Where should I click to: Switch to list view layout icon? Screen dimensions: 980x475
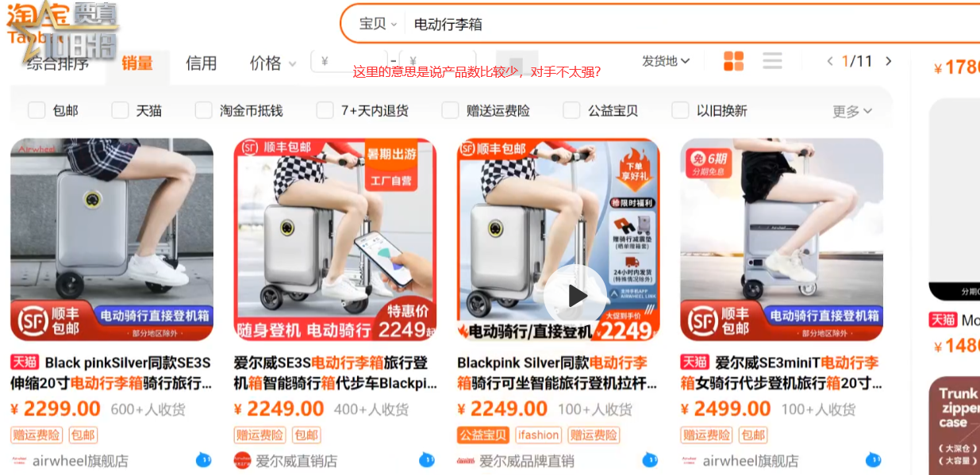[772, 61]
